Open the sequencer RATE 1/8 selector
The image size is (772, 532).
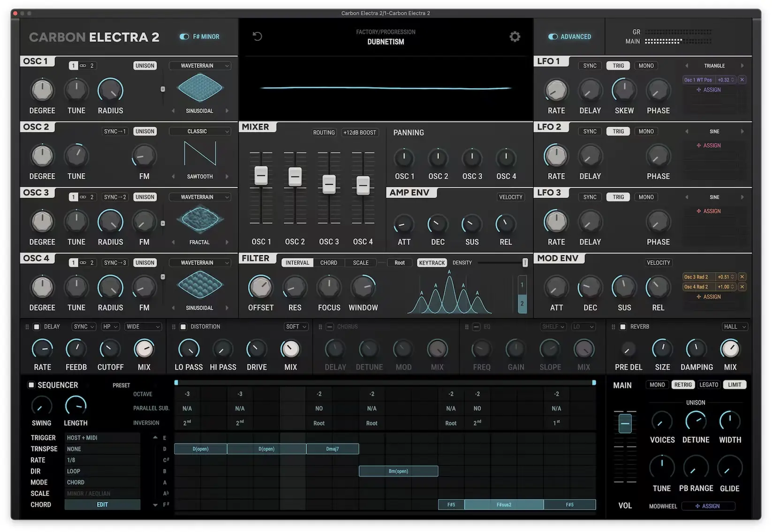(x=102, y=460)
